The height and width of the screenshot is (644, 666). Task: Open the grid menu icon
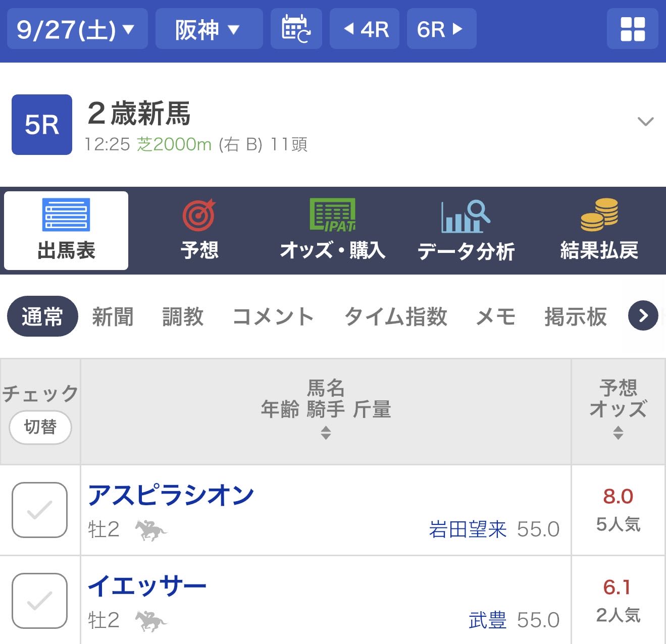coord(632,29)
